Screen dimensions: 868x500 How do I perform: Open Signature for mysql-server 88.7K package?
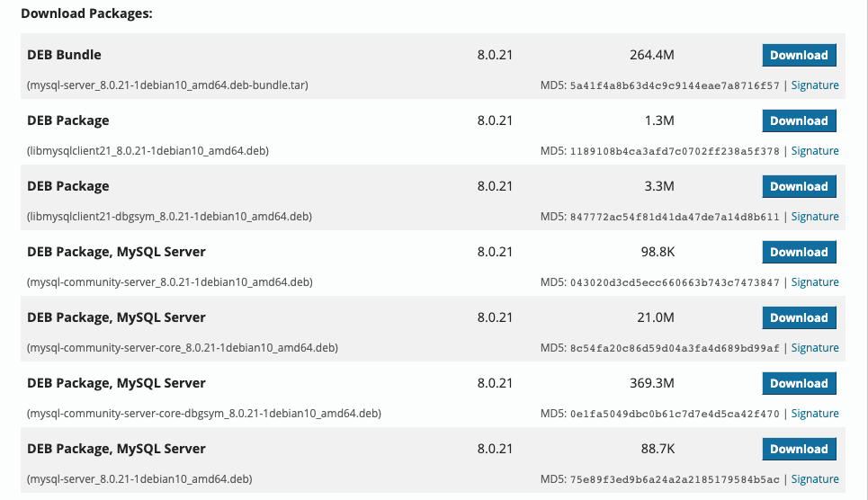[x=815, y=479]
